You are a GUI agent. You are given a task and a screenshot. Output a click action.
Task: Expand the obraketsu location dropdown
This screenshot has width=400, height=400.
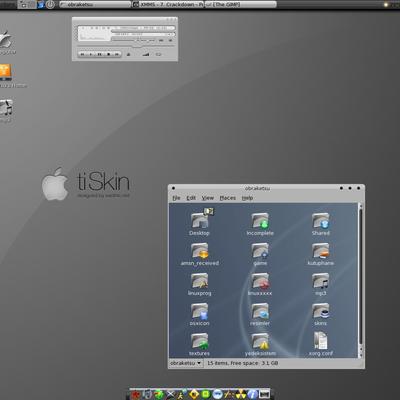pyautogui.click(x=186, y=363)
